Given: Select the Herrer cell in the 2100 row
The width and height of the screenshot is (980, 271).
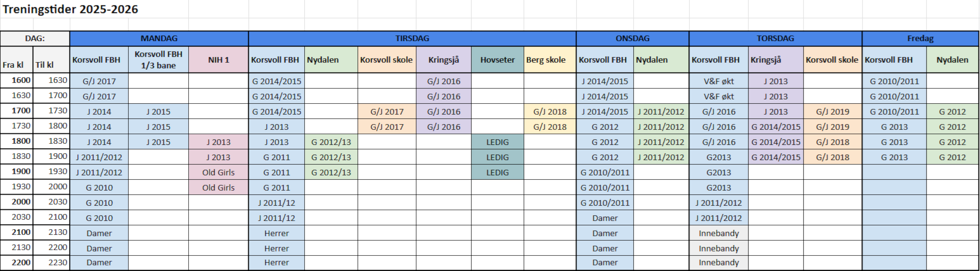Looking at the screenshot, I should [x=276, y=233].
